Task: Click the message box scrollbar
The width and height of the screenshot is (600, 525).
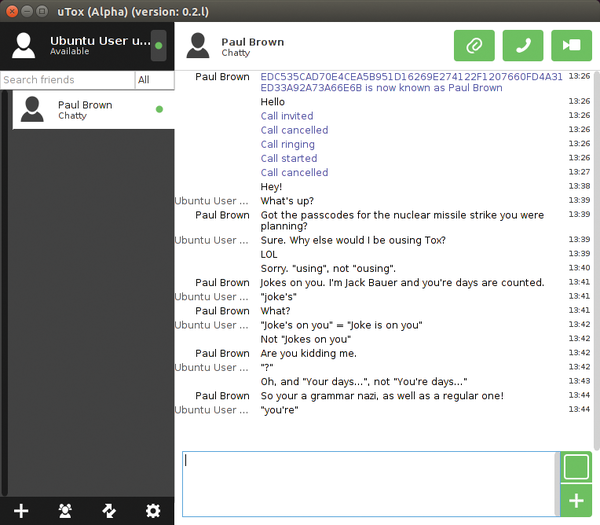Action: (x=557, y=484)
